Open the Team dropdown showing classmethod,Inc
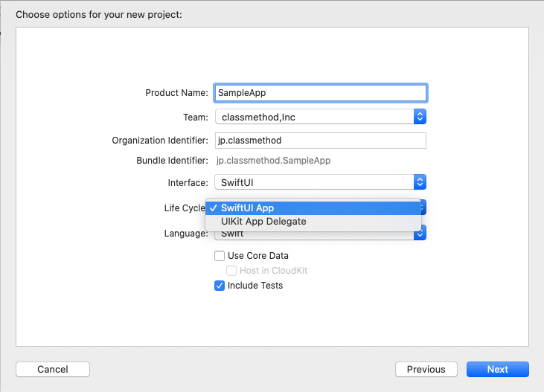544x392 pixels. click(x=321, y=117)
